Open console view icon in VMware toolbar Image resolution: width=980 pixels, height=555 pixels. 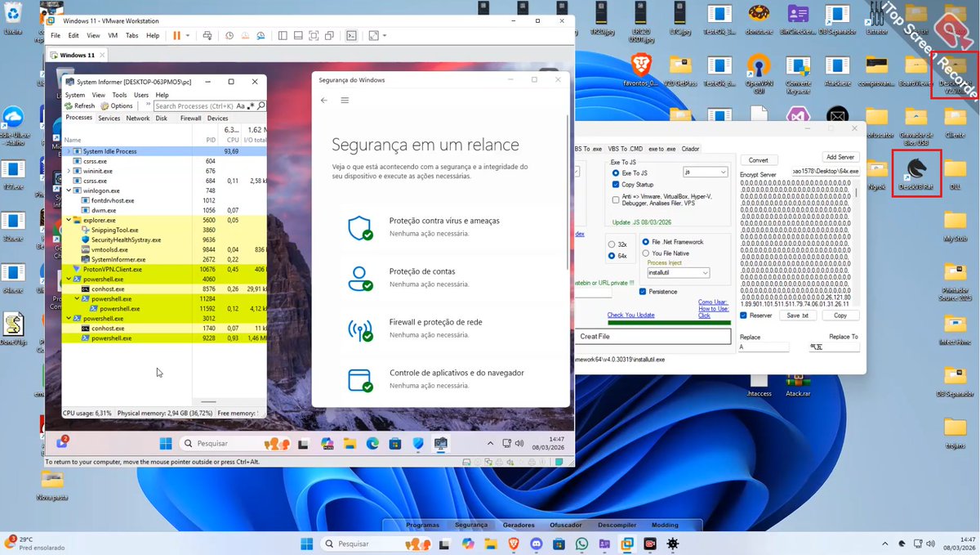point(351,36)
